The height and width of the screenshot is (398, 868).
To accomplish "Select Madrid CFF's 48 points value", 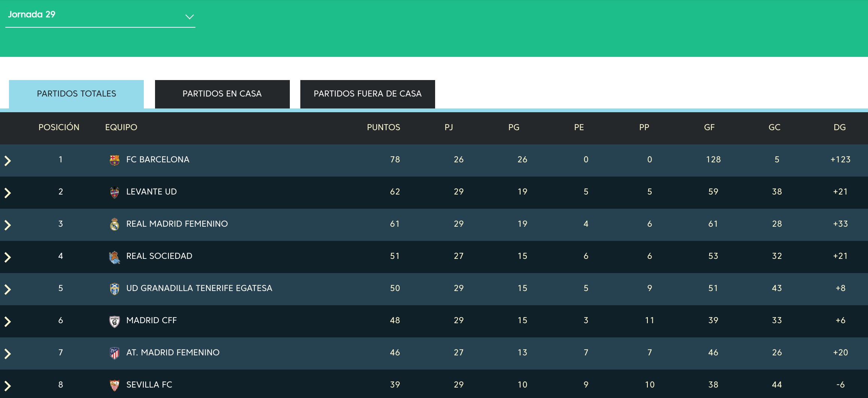I will coord(395,321).
